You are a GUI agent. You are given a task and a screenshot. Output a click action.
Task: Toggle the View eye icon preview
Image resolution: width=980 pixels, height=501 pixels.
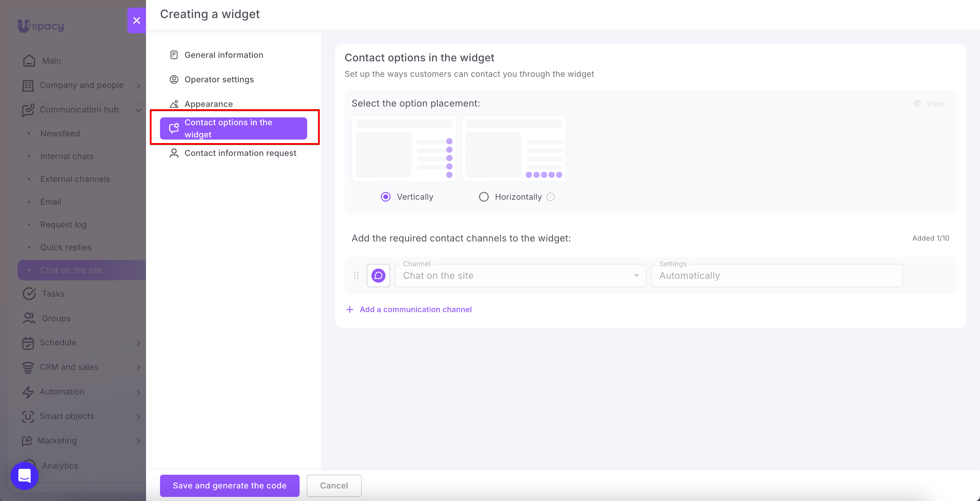coord(917,103)
